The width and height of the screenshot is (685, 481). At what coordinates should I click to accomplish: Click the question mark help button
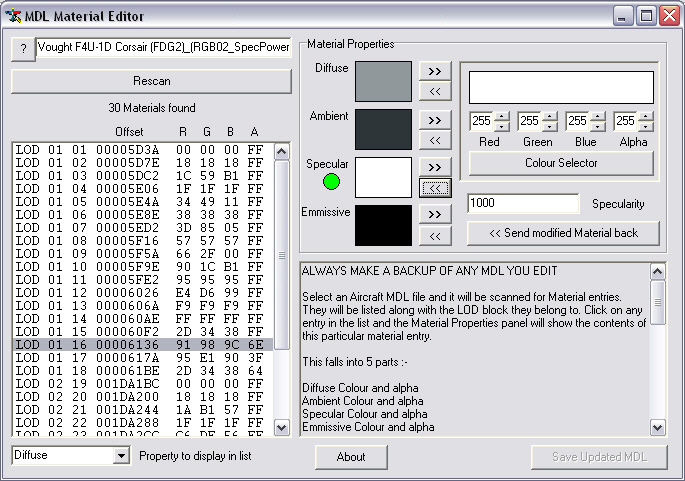22,49
